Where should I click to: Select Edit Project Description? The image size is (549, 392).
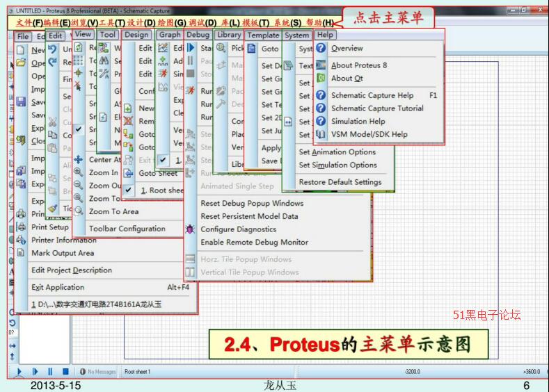click(72, 270)
